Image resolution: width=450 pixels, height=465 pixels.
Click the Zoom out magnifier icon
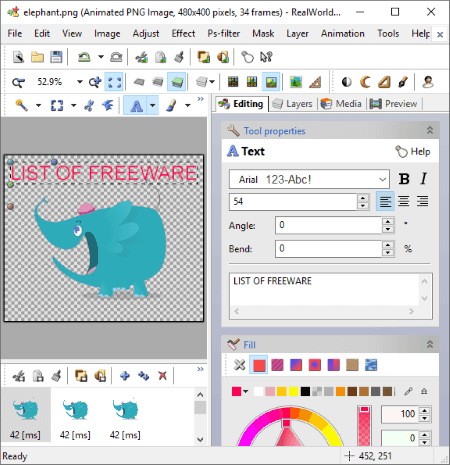pyautogui.click(x=19, y=82)
